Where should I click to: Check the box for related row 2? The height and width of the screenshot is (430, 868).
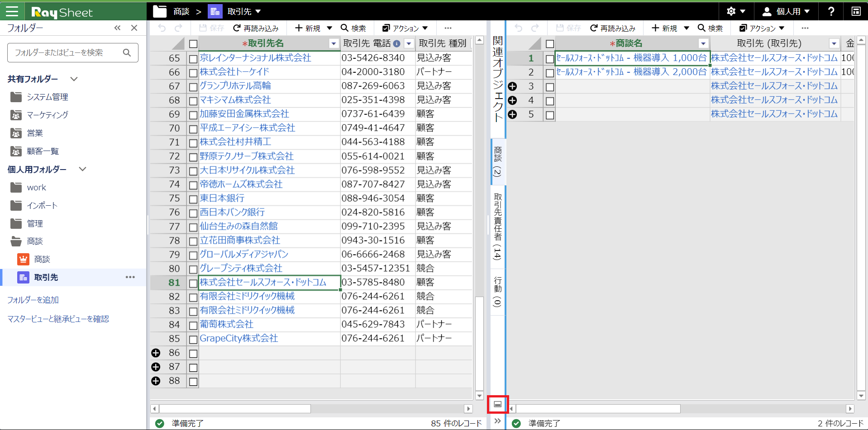(550, 73)
